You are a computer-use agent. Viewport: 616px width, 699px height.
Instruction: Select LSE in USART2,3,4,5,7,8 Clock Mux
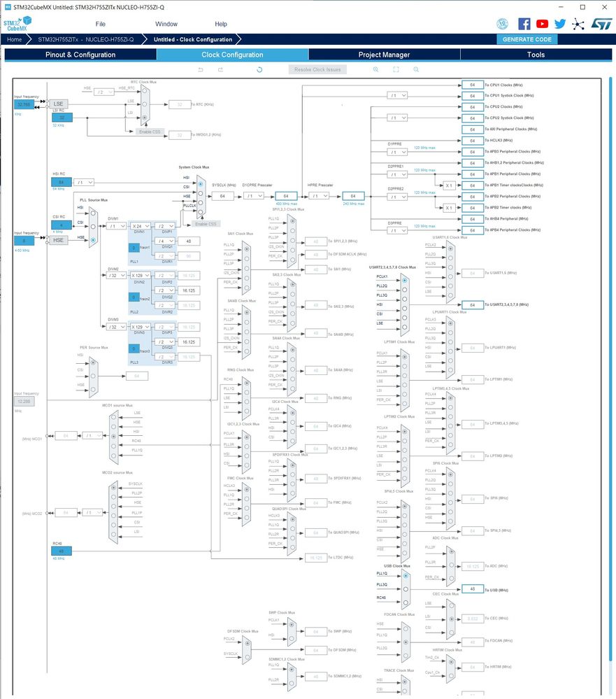(404, 327)
